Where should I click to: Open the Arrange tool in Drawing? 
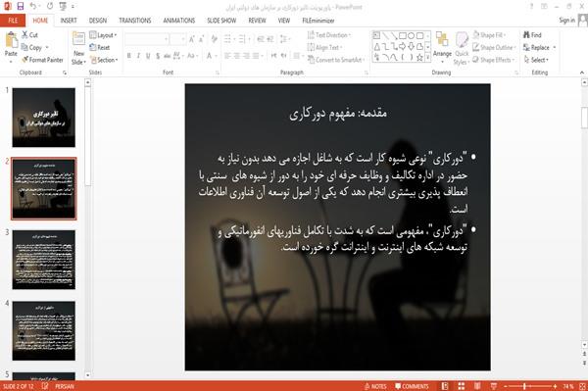442,48
